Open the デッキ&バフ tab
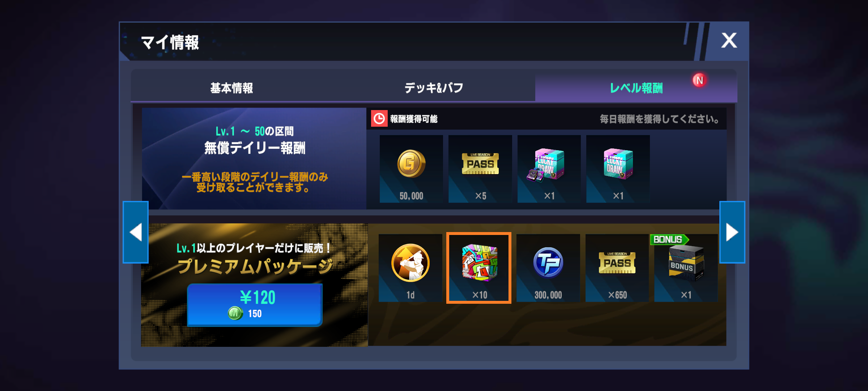868x391 pixels. pos(434,88)
